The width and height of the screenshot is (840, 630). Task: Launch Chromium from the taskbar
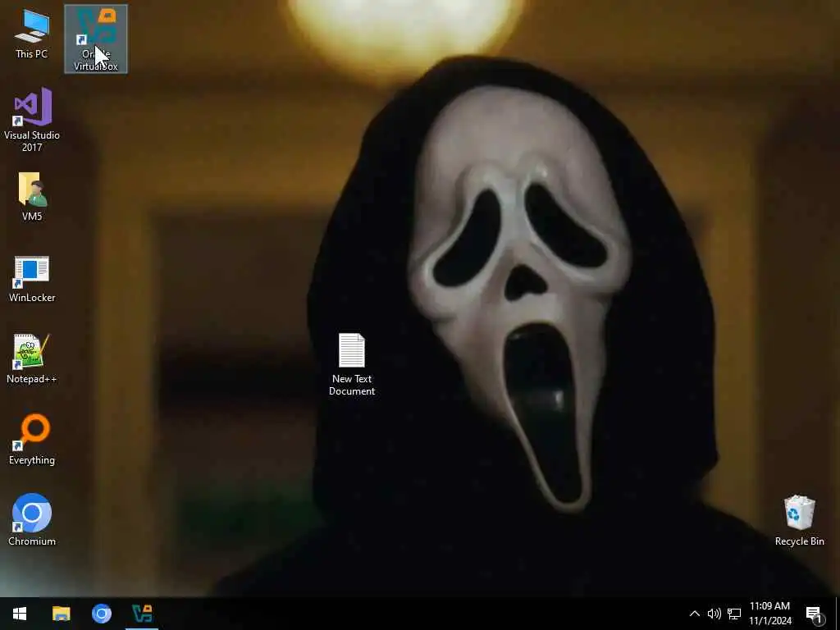click(101, 614)
